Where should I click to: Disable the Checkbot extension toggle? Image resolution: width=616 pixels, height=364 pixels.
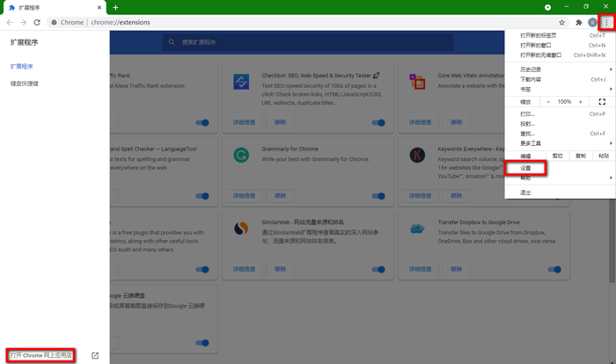pyautogui.click(x=378, y=122)
